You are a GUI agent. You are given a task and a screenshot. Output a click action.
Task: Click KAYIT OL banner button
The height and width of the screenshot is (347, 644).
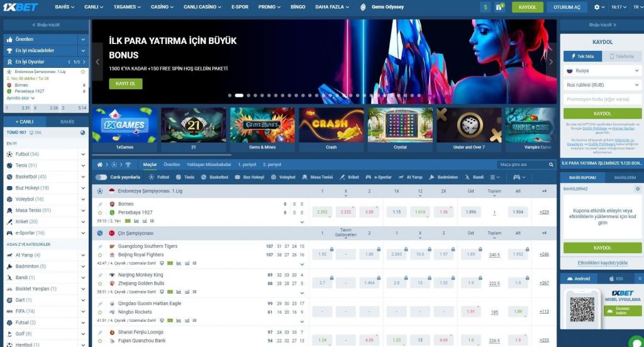126,84
